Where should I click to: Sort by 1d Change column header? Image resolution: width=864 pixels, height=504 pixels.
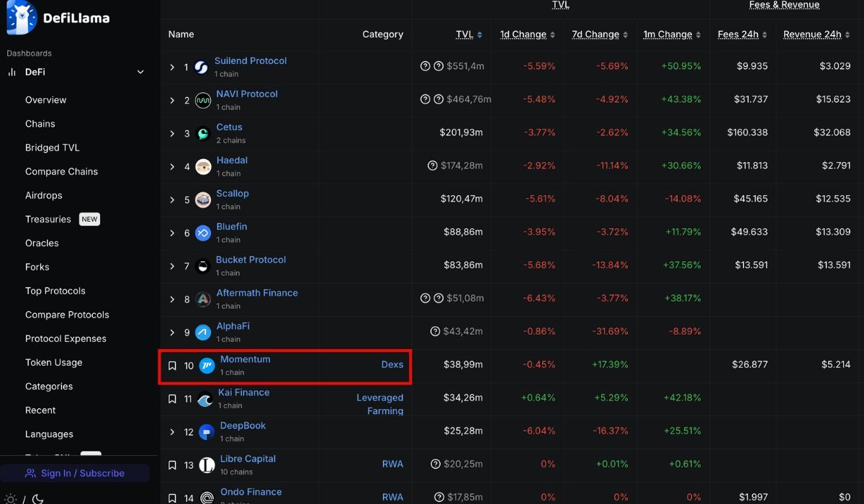(x=528, y=35)
